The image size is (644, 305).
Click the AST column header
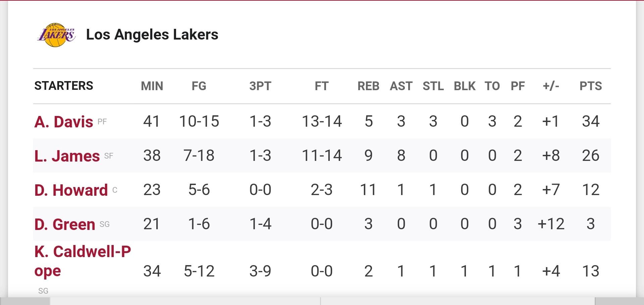(x=401, y=86)
